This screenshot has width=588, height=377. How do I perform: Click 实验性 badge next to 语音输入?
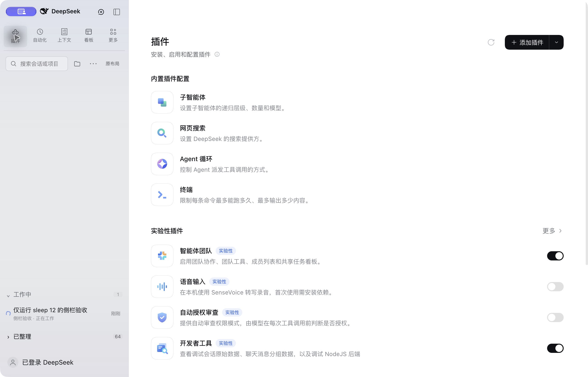click(219, 282)
